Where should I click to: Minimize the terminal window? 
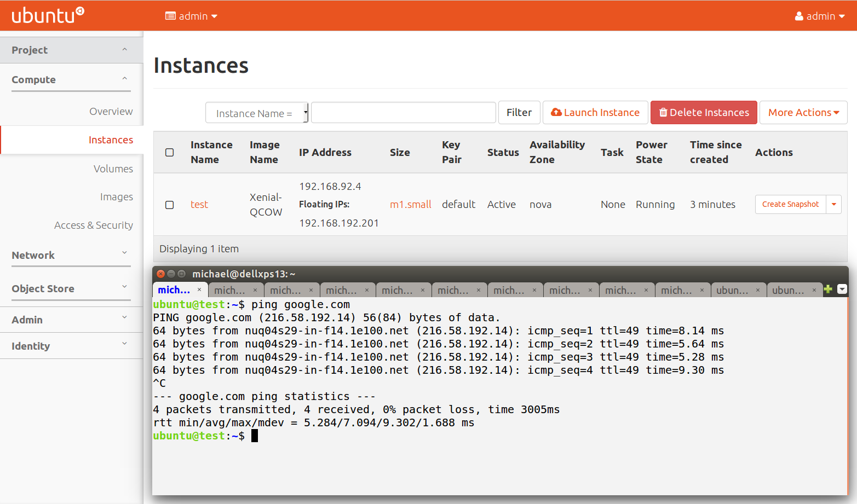tap(171, 274)
